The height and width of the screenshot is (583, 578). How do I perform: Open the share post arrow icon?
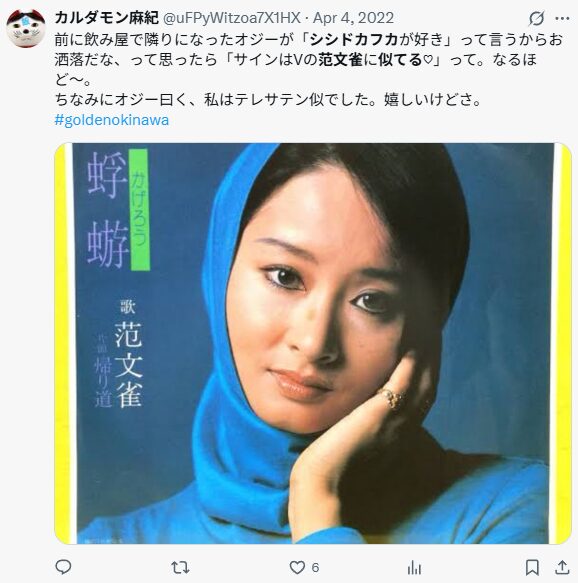562,567
